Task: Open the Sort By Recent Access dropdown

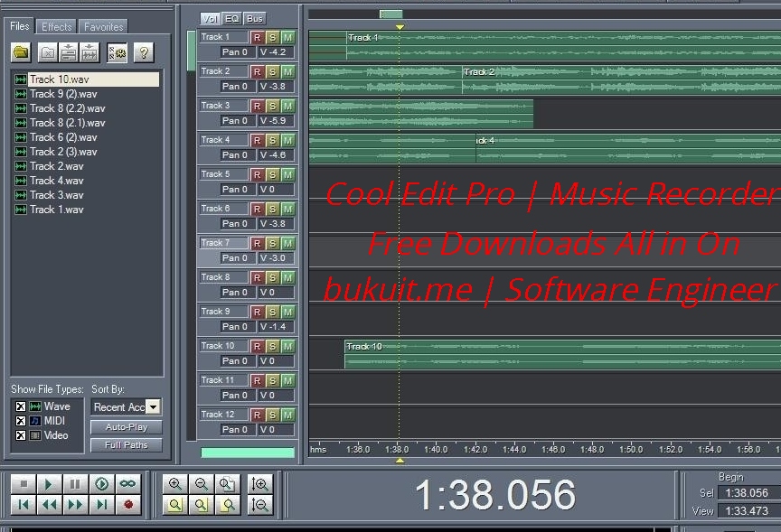Action: point(154,407)
